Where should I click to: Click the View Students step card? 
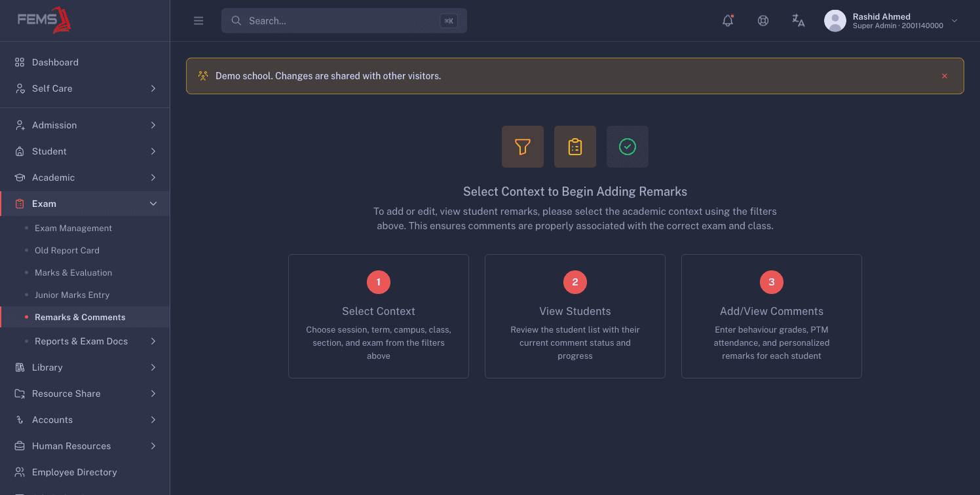coord(575,316)
